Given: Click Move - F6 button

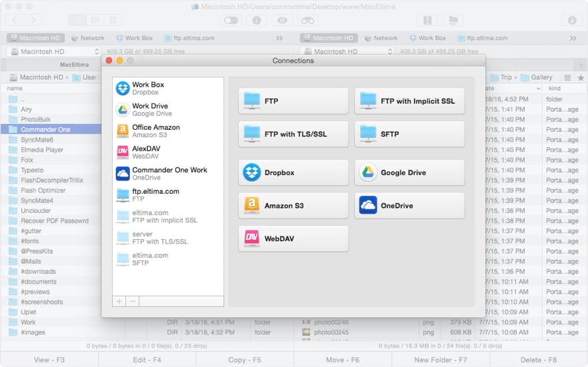Looking at the screenshot, I should point(343,360).
